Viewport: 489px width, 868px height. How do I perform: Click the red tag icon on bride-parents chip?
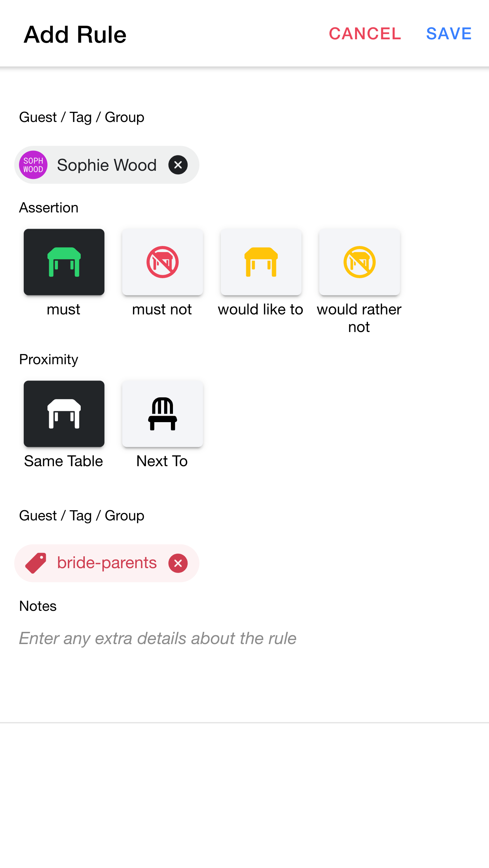pyautogui.click(x=36, y=563)
